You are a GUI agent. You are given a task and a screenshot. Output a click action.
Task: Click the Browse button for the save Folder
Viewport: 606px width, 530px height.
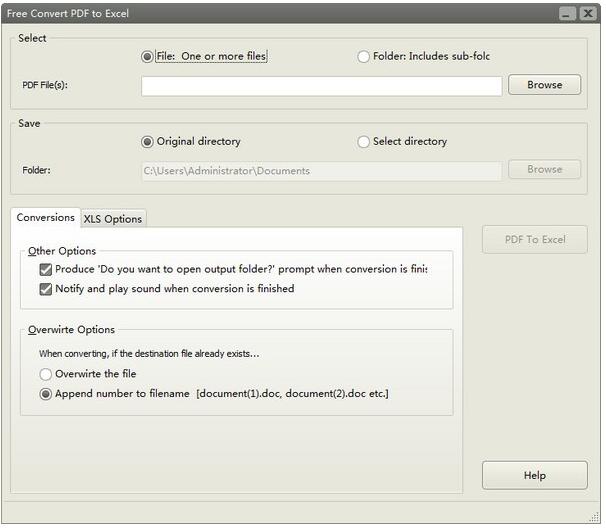[545, 170]
